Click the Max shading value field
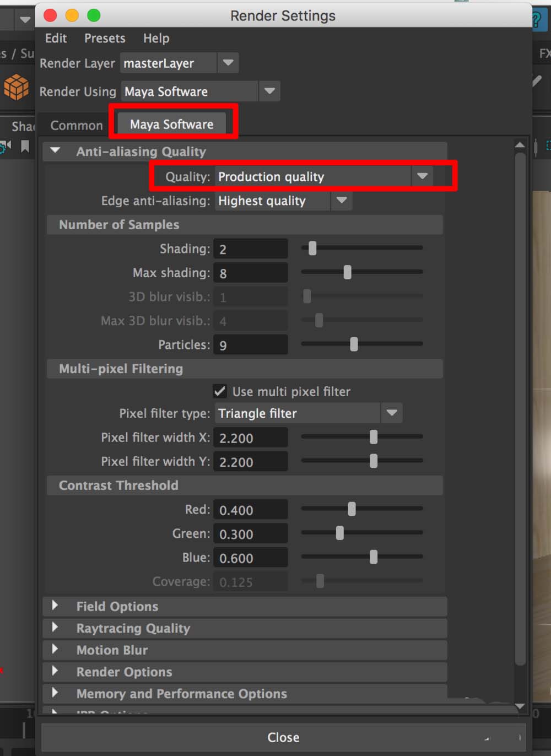 pyautogui.click(x=251, y=273)
